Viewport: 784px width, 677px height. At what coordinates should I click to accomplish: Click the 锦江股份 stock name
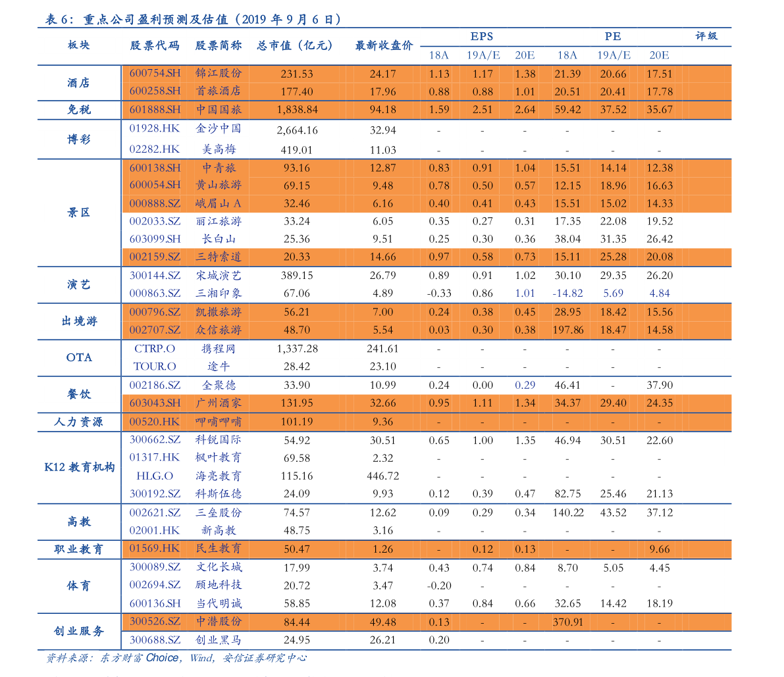(219, 74)
